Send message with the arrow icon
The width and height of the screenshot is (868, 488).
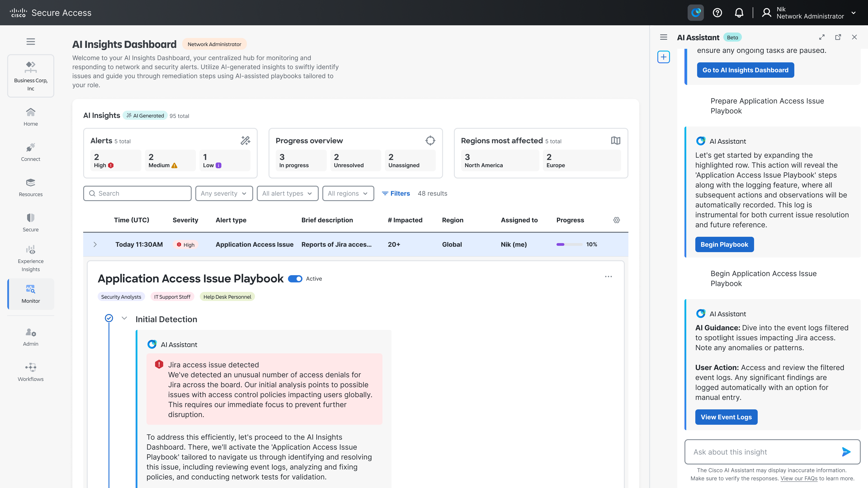[x=846, y=452]
